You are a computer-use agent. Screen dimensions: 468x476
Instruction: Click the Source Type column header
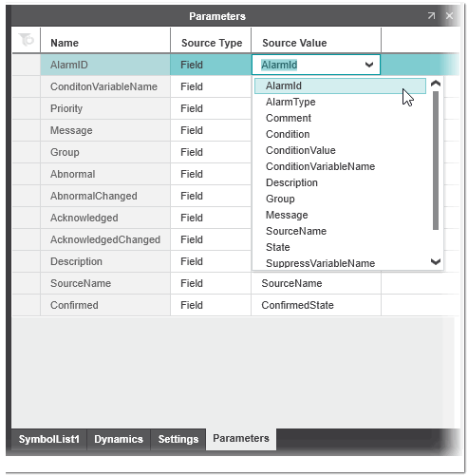click(212, 43)
